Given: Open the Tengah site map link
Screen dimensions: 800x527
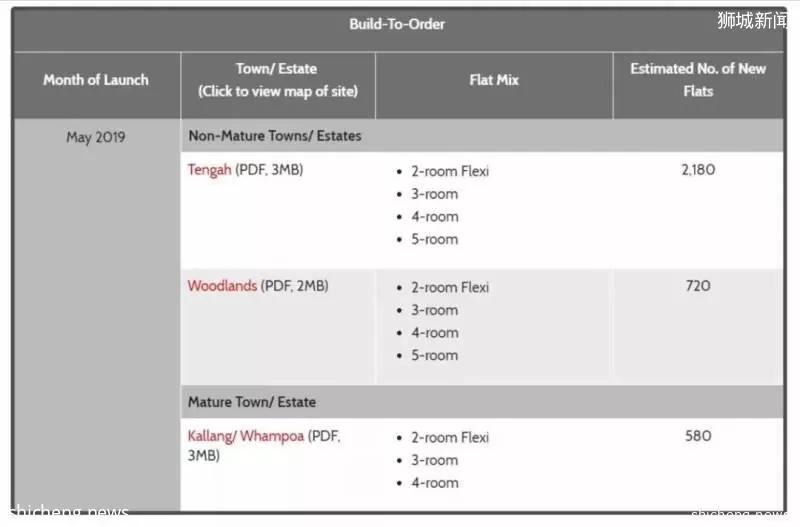Looking at the screenshot, I should click(x=209, y=170).
